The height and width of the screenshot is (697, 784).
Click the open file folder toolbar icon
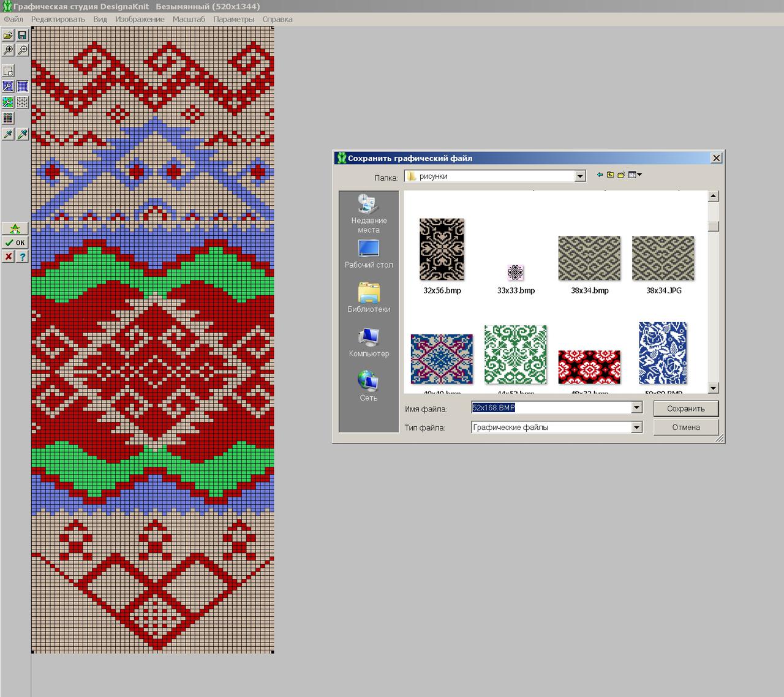click(8, 36)
